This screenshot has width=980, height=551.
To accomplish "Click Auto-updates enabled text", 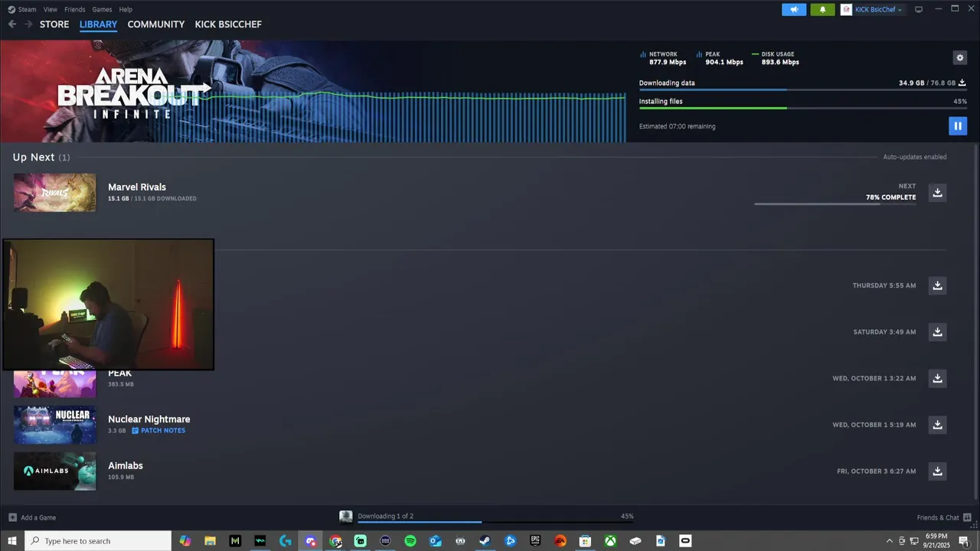I will pos(915,157).
